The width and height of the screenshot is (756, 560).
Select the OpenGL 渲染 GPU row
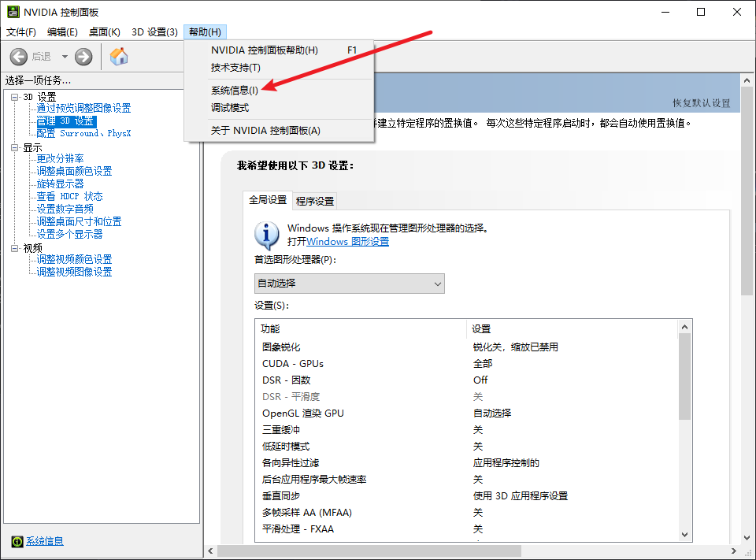pos(466,414)
